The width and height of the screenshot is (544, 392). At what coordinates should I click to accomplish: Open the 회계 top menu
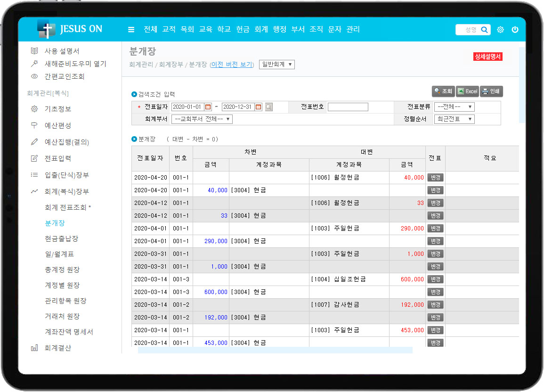point(261,29)
